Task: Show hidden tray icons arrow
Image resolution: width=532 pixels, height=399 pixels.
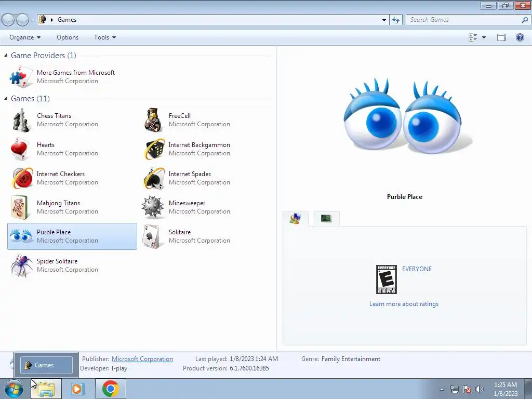Action: [x=442, y=389]
